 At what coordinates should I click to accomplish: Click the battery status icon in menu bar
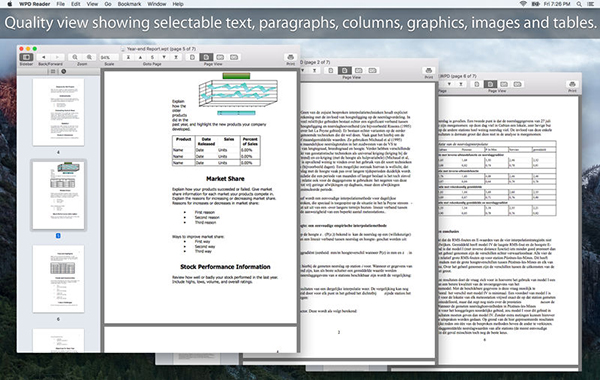(x=535, y=4)
